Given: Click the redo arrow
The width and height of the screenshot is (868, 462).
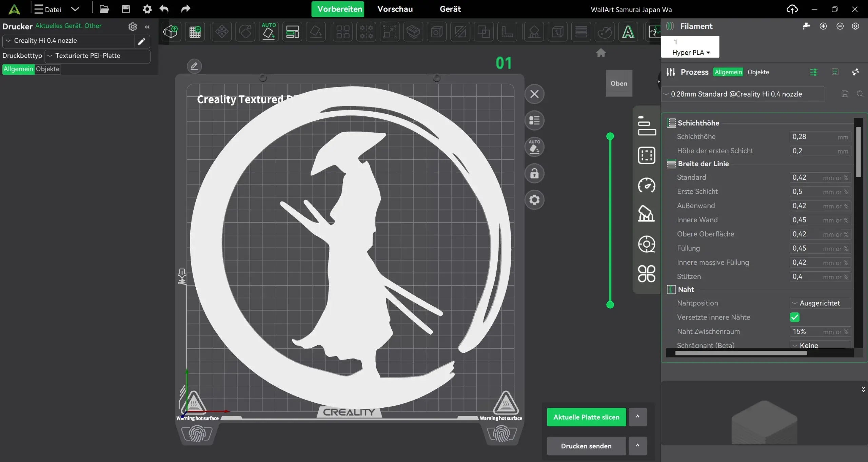Looking at the screenshot, I should click(x=185, y=9).
